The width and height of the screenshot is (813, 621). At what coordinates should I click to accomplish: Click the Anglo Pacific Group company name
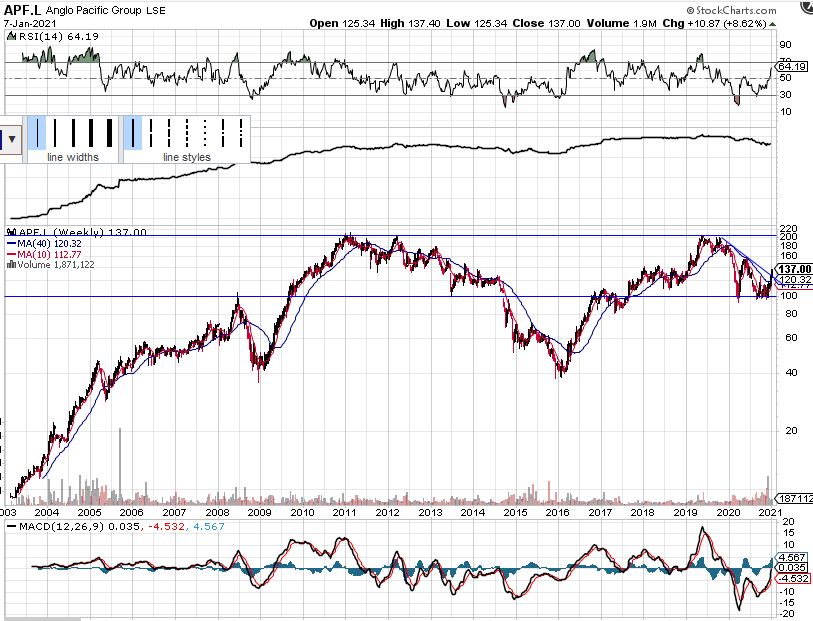click(93, 10)
